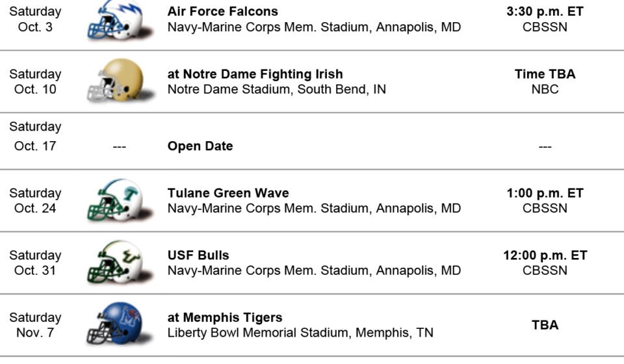Open the at Notre Dame Fighting Irish matchup

(x=255, y=74)
